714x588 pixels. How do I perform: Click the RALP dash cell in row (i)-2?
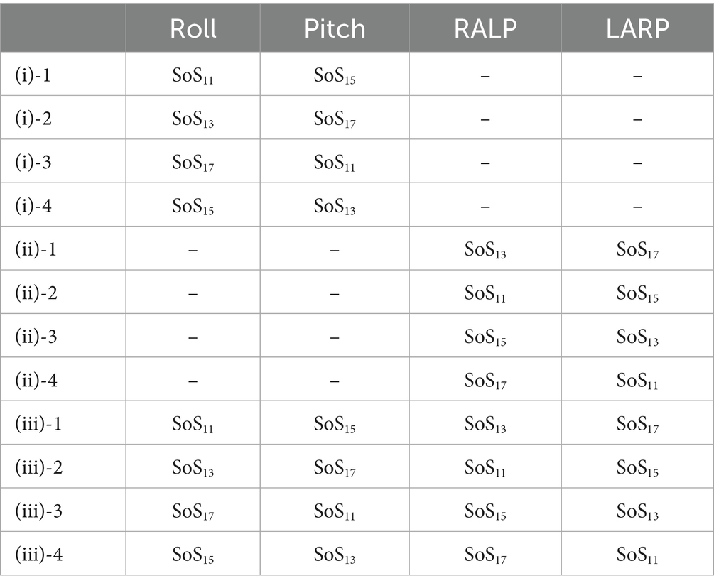[485, 119]
